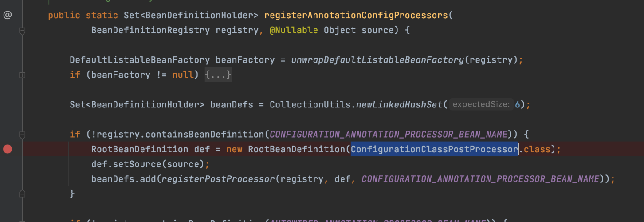Click the highlighted ConfigurationClassPostProcessor text
The width and height of the screenshot is (644, 222).
(x=434, y=149)
